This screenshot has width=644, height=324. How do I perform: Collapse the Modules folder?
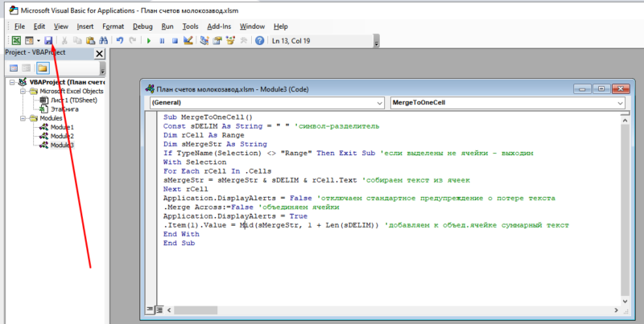[23, 118]
